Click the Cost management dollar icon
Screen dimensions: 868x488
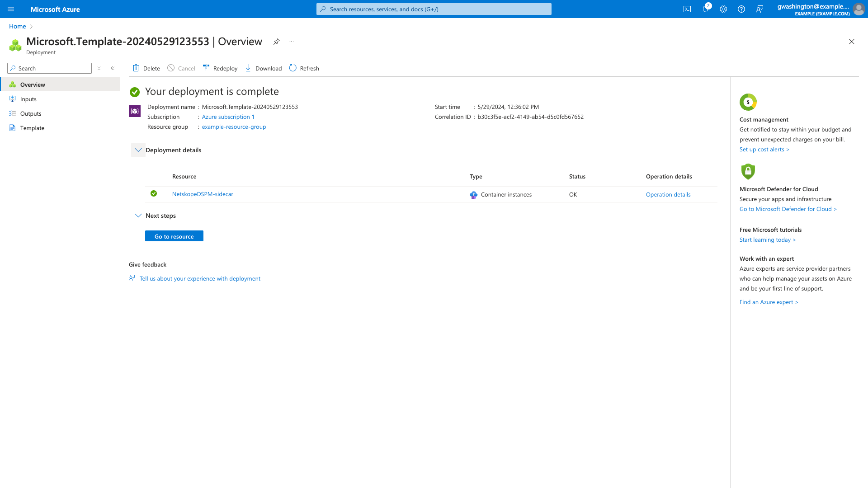pyautogui.click(x=748, y=102)
